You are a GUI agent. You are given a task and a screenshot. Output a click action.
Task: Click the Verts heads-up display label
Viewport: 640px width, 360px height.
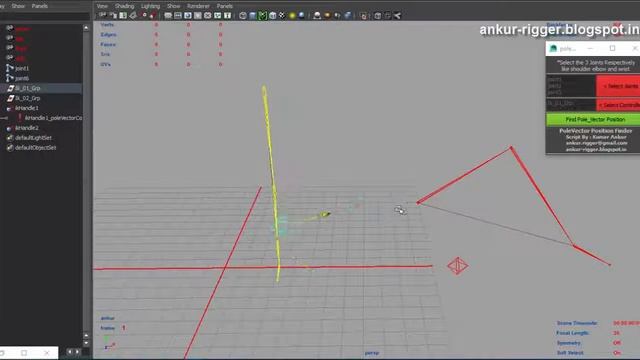click(107, 24)
